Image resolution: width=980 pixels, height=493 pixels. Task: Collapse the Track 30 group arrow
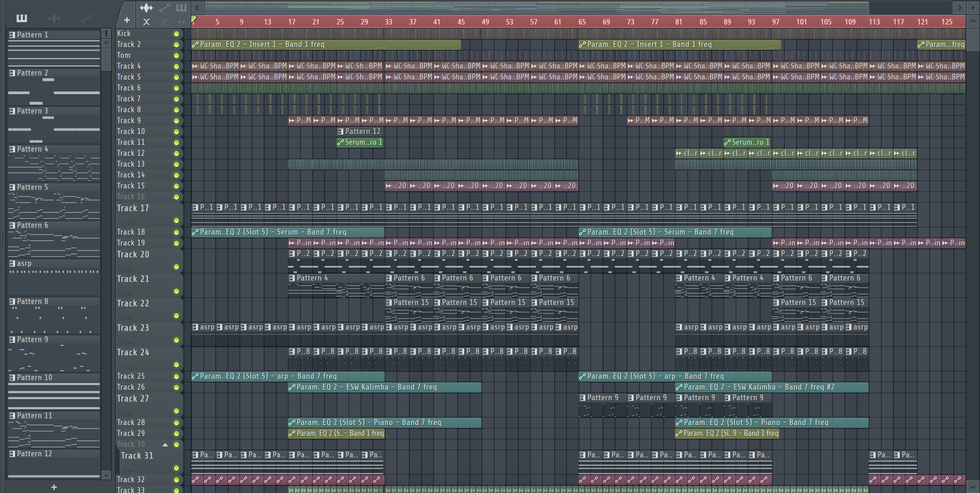pyautogui.click(x=165, y=444)
